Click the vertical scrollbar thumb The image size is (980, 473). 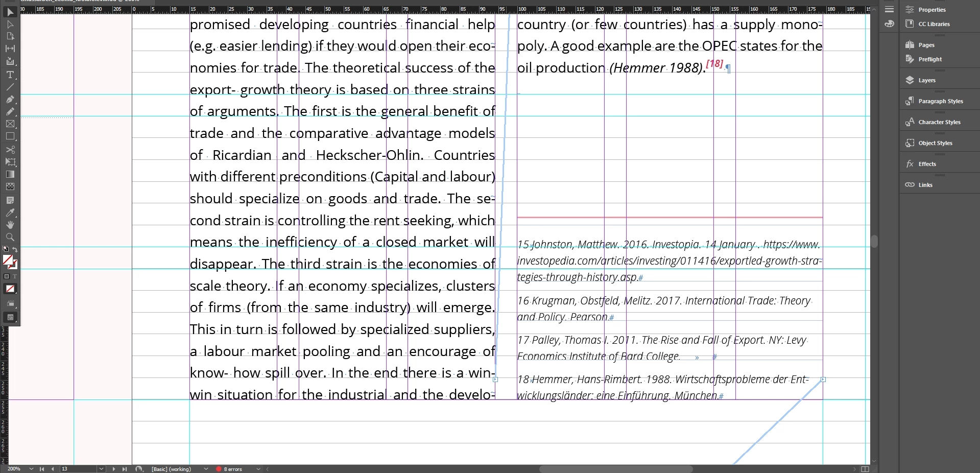(x=874, y=242)
